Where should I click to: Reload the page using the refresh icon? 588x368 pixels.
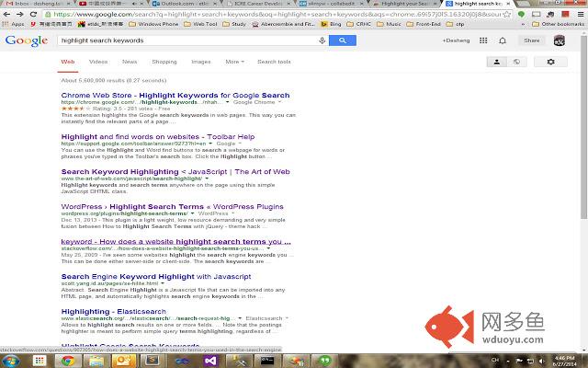tap(33, 14)
